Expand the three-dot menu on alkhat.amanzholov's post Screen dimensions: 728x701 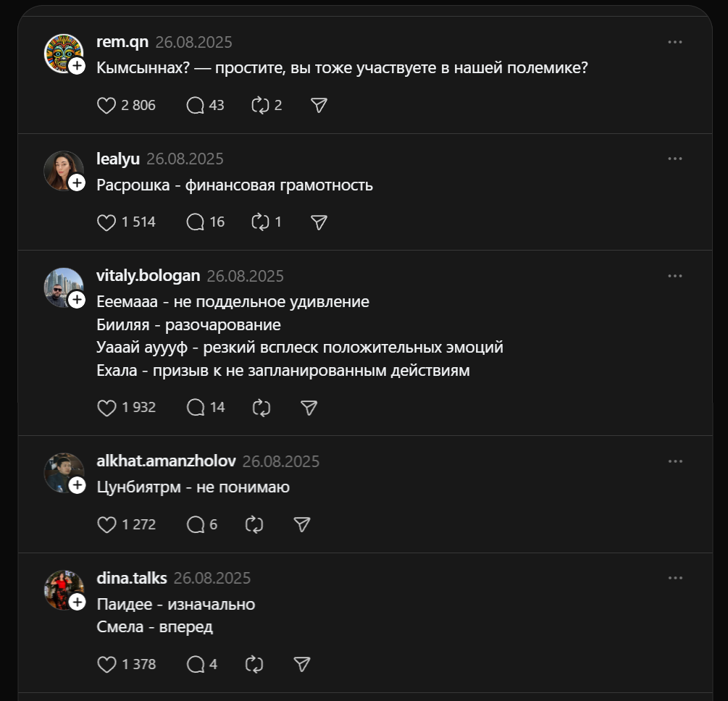675,461
